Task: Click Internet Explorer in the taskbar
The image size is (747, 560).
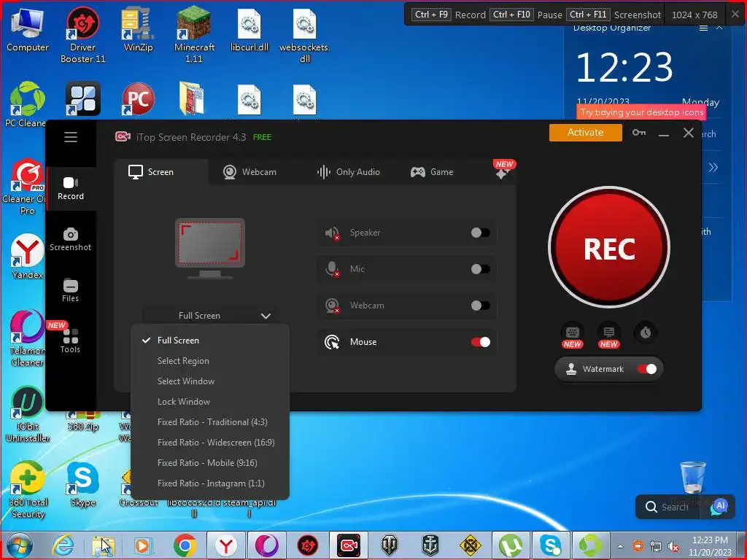Action: 63,545
